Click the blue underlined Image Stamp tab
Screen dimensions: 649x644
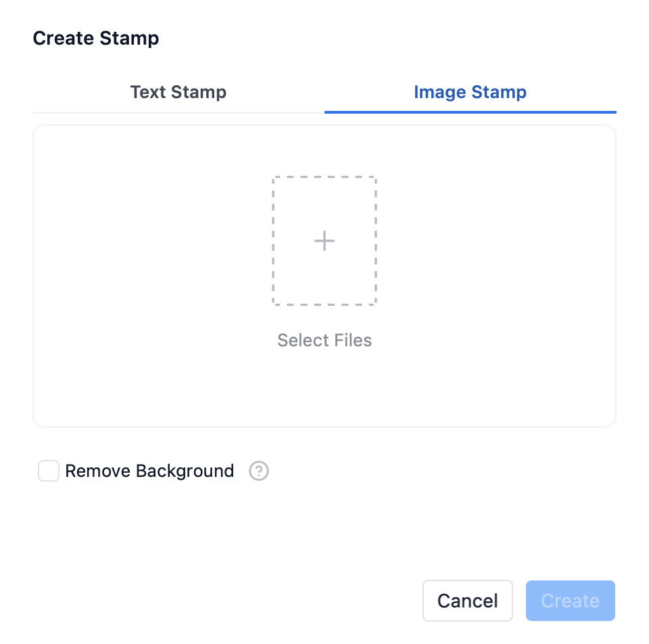pos(470,92)
